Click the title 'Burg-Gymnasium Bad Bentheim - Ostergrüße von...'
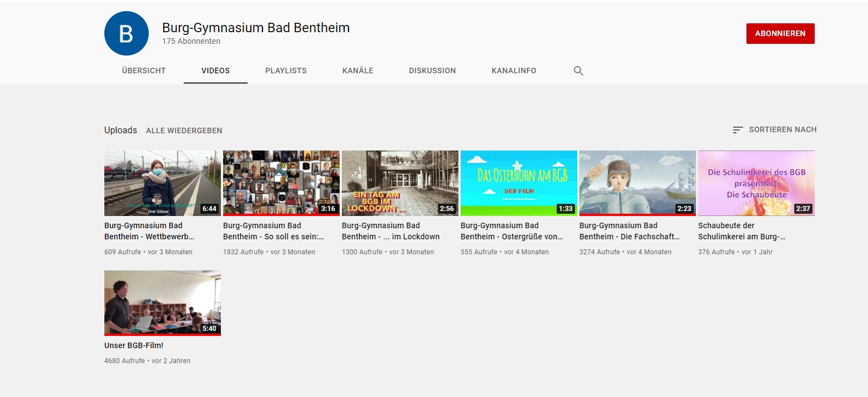The image size is (868, 397). click(512, 231)
